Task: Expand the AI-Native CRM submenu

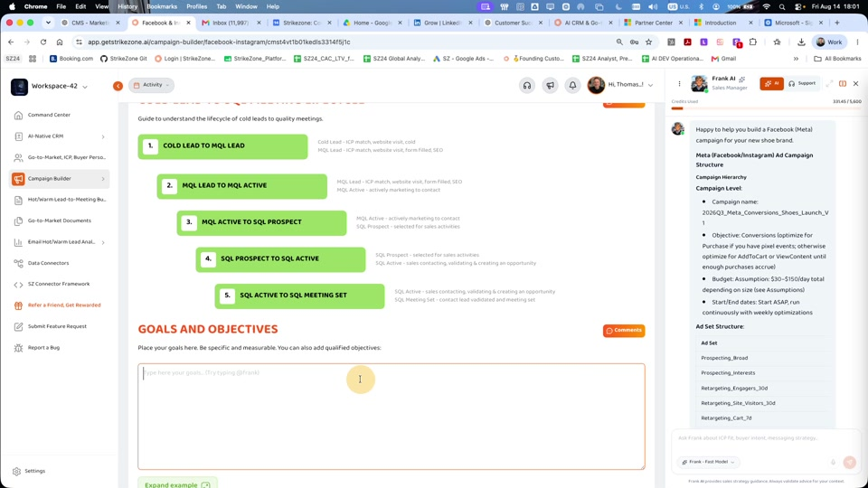Action: pyautogui.click(x=103, y=136)
